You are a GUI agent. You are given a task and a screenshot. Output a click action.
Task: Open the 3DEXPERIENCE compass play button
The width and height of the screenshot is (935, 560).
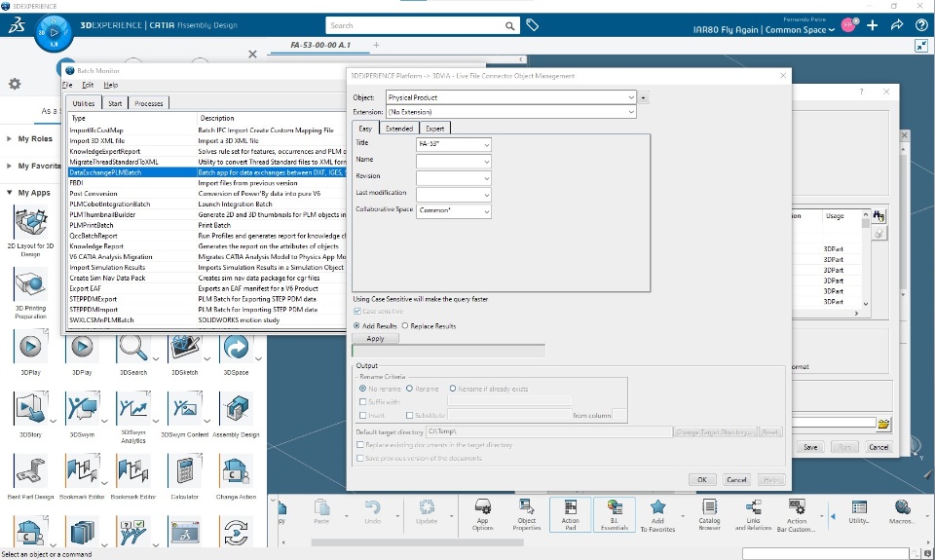[x=54, y=32]
